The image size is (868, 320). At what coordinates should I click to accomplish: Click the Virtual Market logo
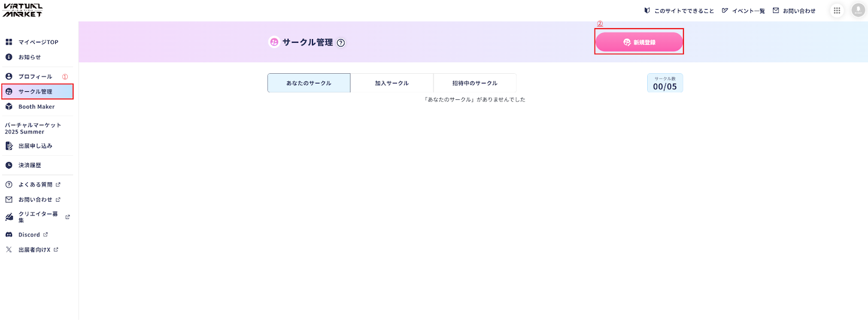click(x=23, y=10)
